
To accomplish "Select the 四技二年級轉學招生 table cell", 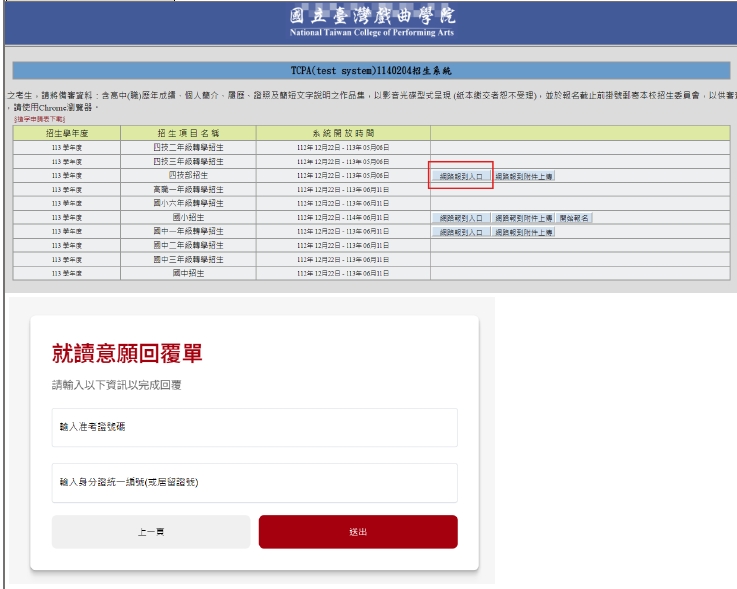I will click(x=188, y=146).
